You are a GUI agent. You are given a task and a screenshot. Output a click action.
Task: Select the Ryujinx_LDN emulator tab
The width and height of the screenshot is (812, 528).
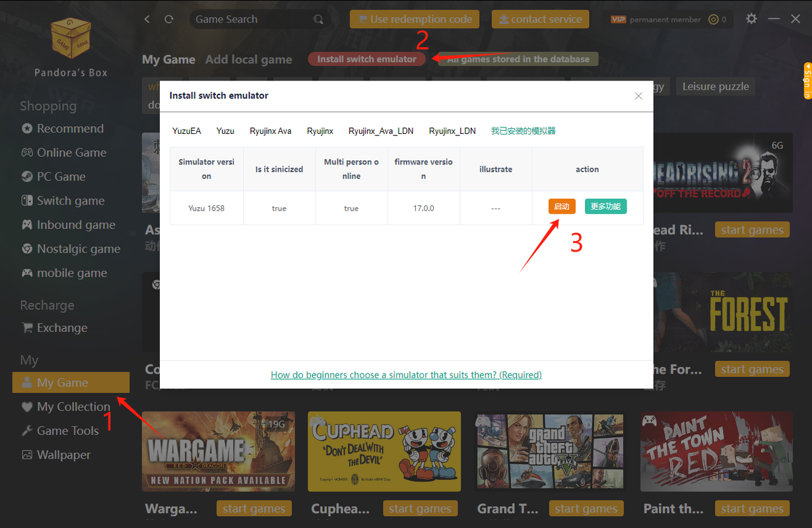452,131
